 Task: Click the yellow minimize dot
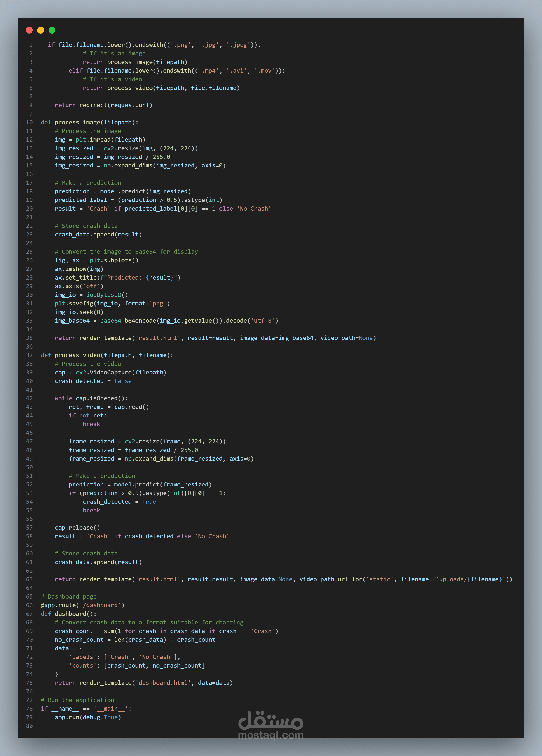click(41, 30)
